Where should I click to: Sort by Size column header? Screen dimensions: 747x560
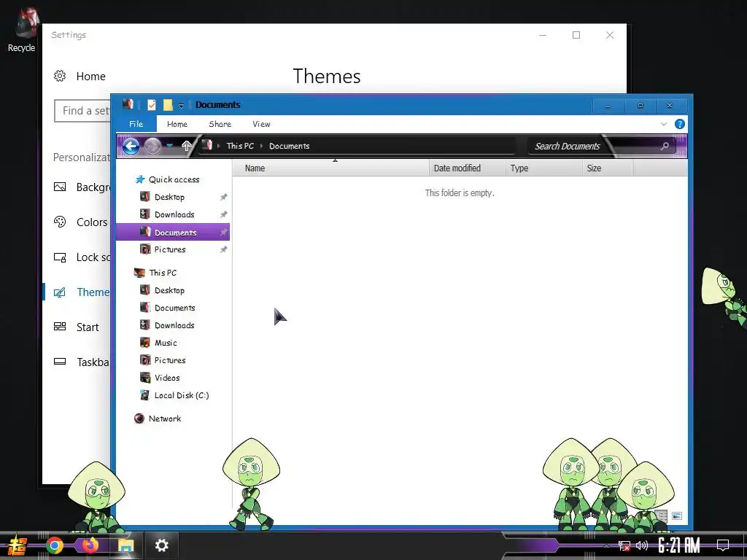(608, 168)
